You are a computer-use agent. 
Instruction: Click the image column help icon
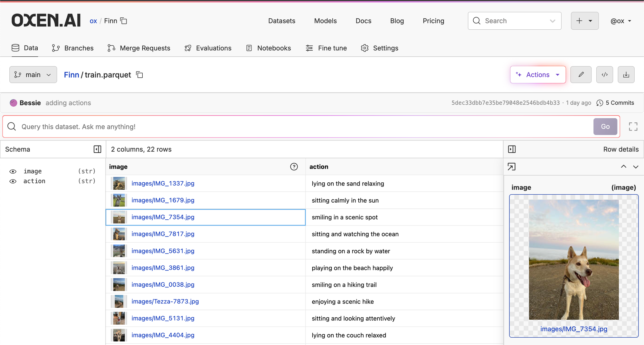[x=294, y=167]
